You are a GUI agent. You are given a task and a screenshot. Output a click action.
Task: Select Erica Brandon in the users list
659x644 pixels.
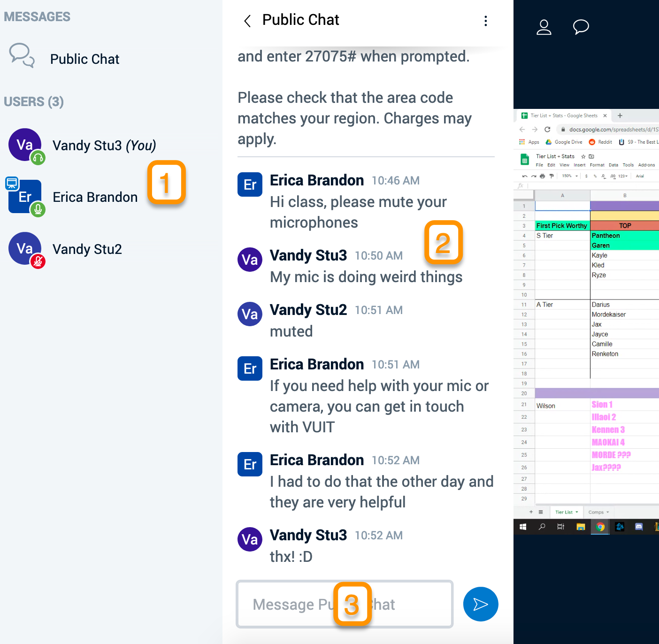[x=95, y=197]
